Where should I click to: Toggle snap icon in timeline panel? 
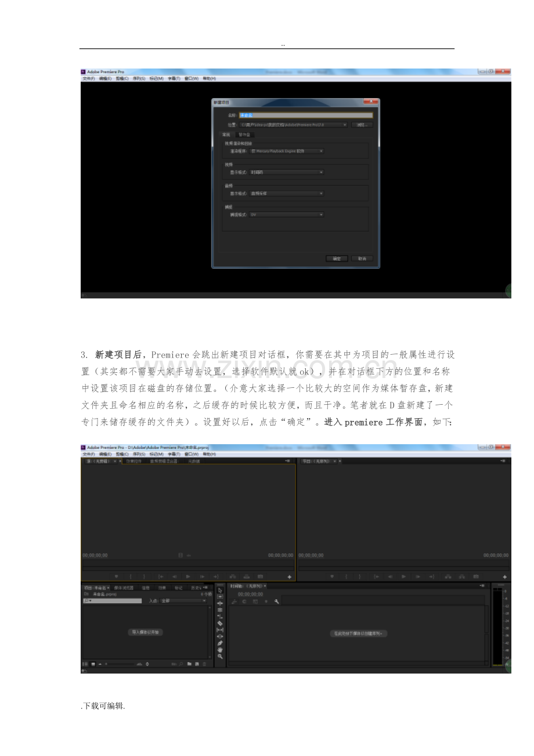pyautogui.click(x=234, y=602)
